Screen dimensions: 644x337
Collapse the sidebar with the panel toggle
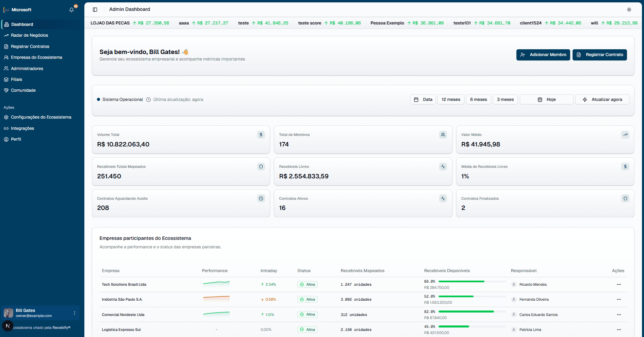[95, 9]
